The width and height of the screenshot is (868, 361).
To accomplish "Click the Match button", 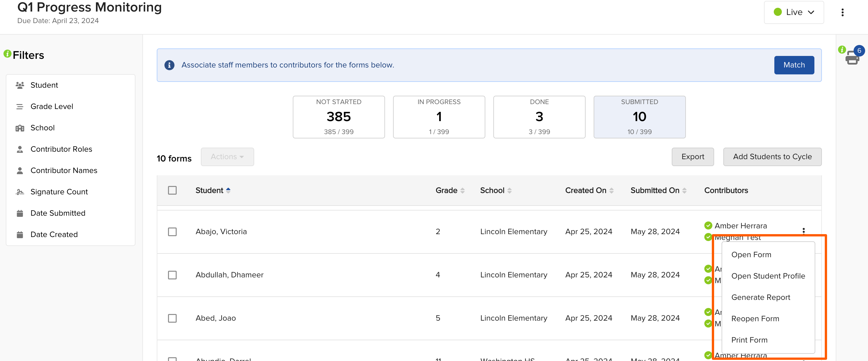I will [794, 65].
